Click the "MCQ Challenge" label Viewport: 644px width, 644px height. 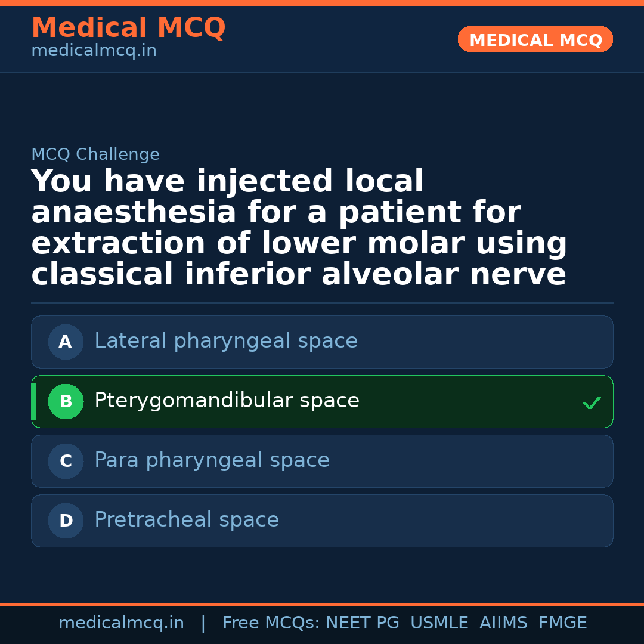pos(95,155)
